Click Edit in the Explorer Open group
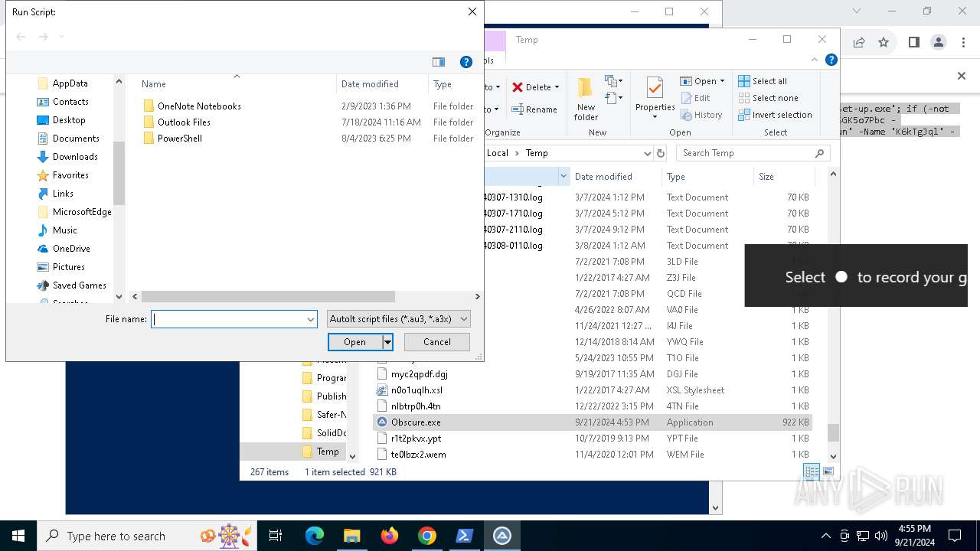The height and width of the screenshot is (551, 980). point(695,98)
